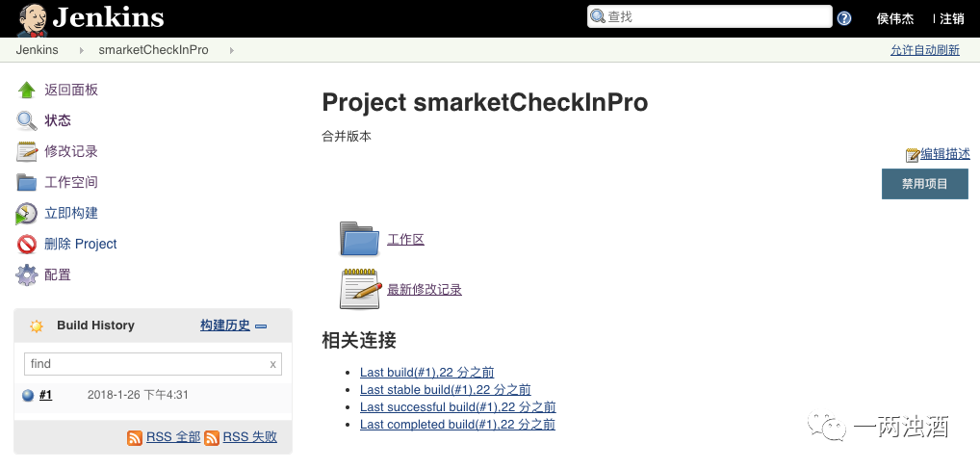Open 工作空间 in the sidebar
Viewport: 980px width, 469px height.
coord(71,183)
